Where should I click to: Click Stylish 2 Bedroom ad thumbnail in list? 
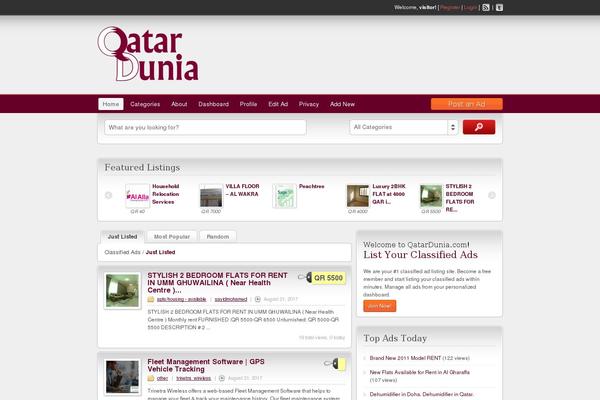(122, 291)
